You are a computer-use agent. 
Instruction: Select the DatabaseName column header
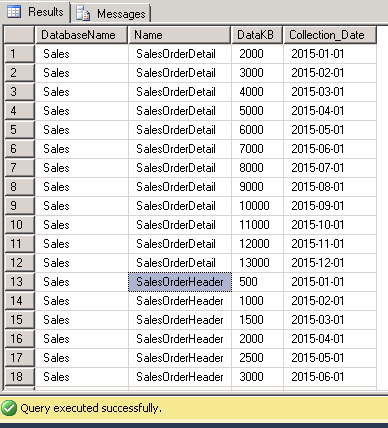click(81, 35)
